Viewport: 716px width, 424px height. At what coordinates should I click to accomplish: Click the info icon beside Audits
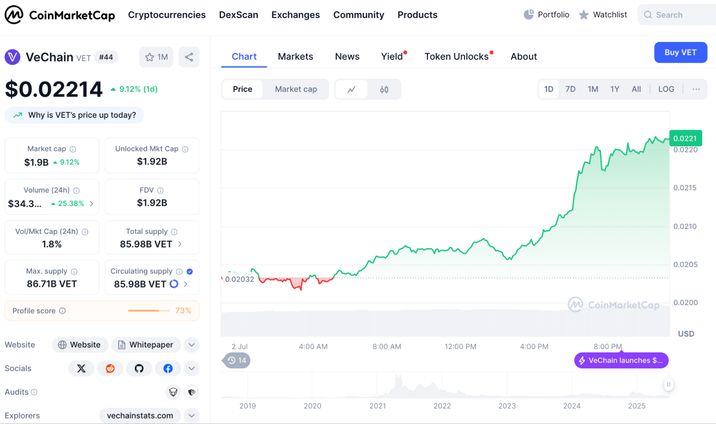click(34, 392)
